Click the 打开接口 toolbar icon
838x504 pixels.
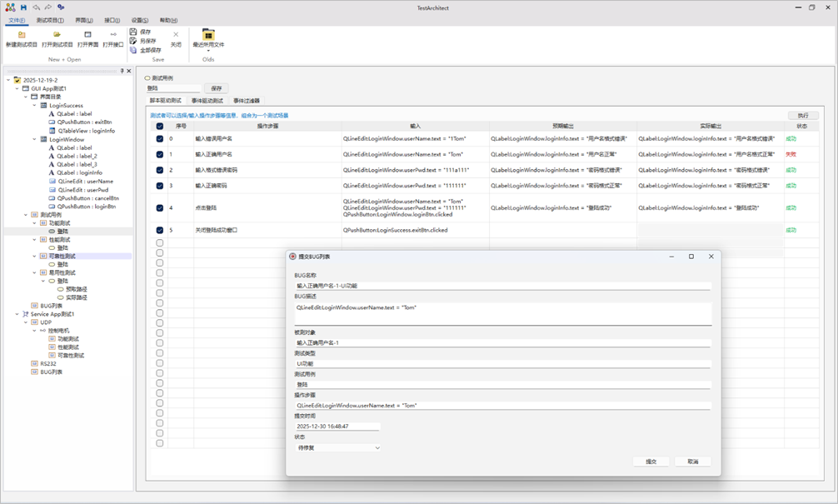coord(113,35)
